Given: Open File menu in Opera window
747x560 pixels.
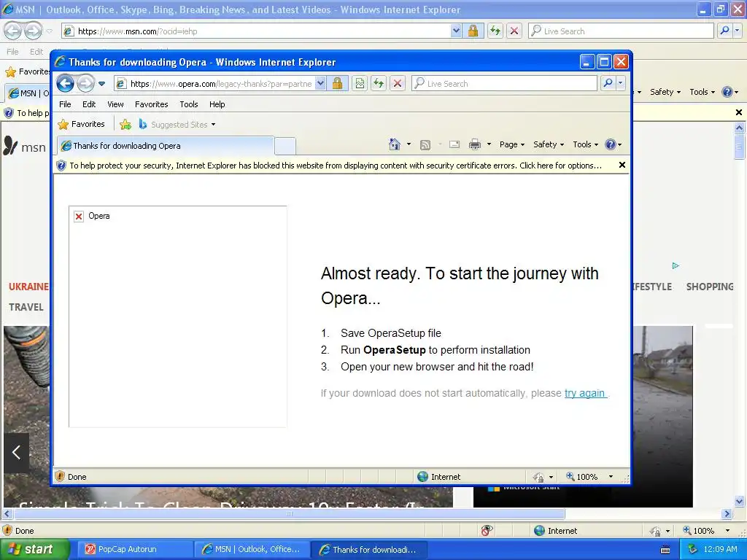Looking at the screenshot, I should click(65, 104).
